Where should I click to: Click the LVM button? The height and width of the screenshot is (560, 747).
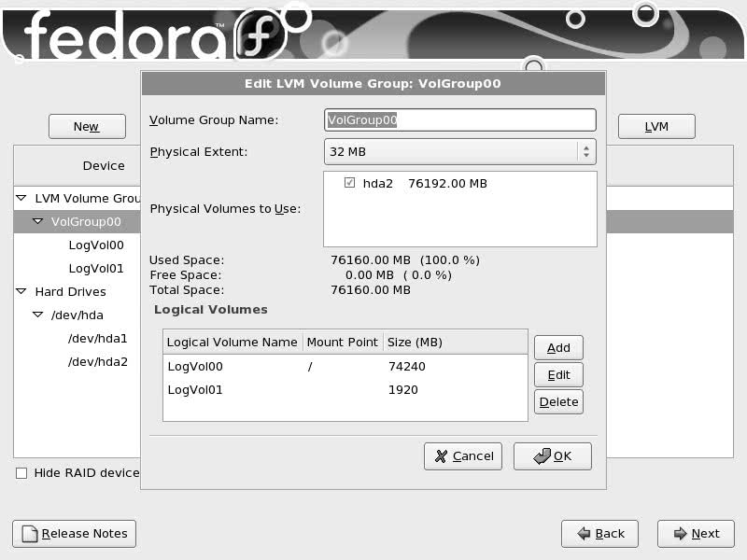(x=656, y=127)
